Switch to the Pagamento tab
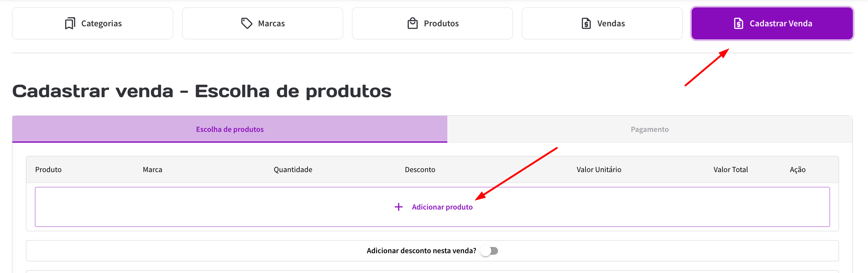Screen dimensions: 868x273 [649, 129]
